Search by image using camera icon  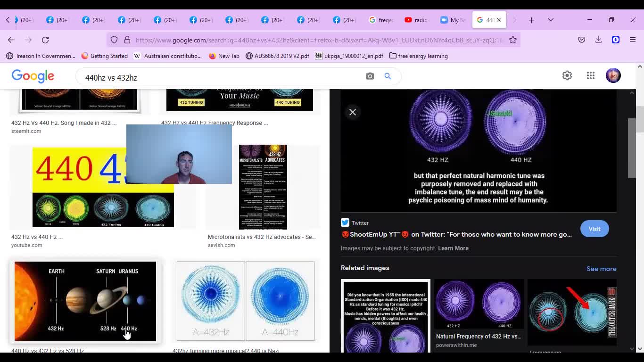370,76
